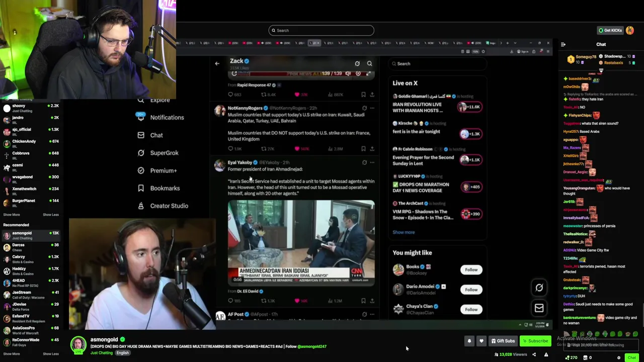Play the Ahmadinejad interview video thumbnail

[x=301, y=243]
